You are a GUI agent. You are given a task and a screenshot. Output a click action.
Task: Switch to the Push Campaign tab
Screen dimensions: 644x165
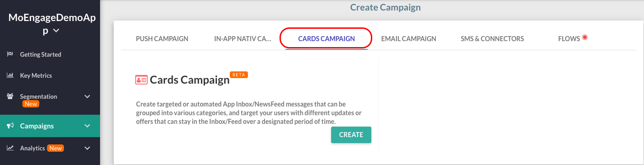click(x=162, y=39)
